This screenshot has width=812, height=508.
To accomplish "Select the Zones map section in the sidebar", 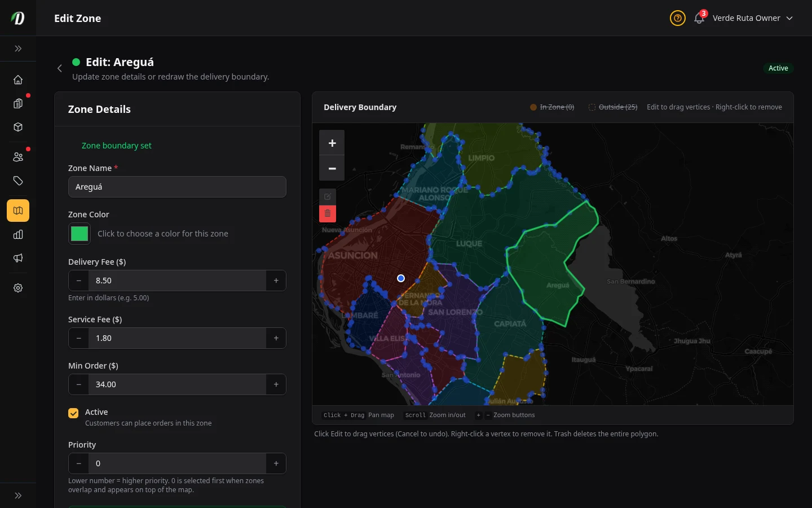I will point(18,211).
